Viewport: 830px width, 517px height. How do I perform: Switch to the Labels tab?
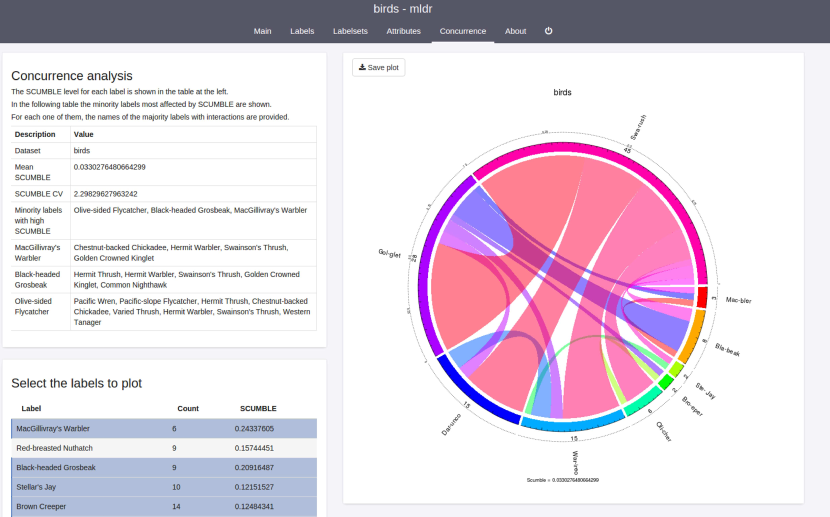click(x=302, y=31)
